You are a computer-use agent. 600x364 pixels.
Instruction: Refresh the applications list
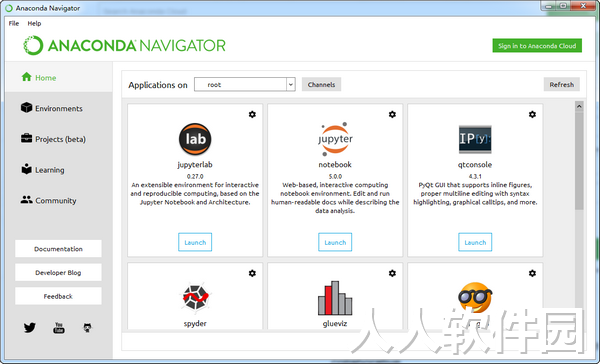(x=562, y=85)
